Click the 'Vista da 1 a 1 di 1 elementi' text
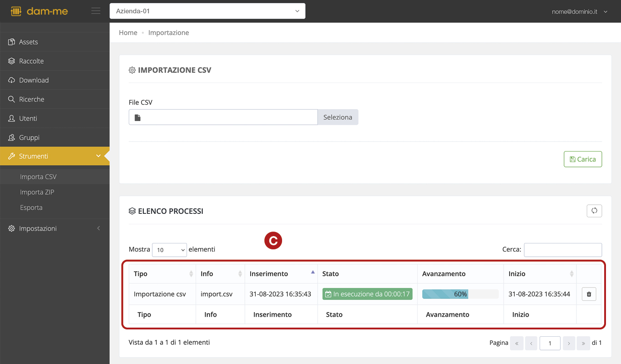 169,342
